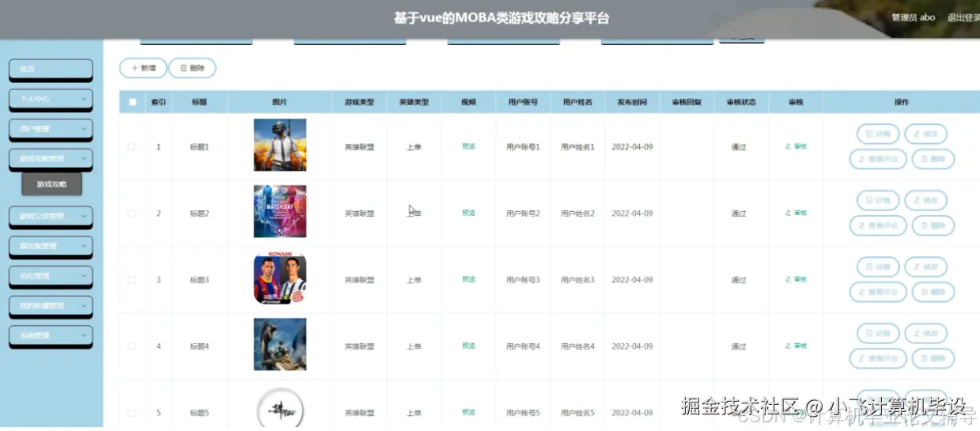Click 预览 video link in row 5

[x=468, y=412]
